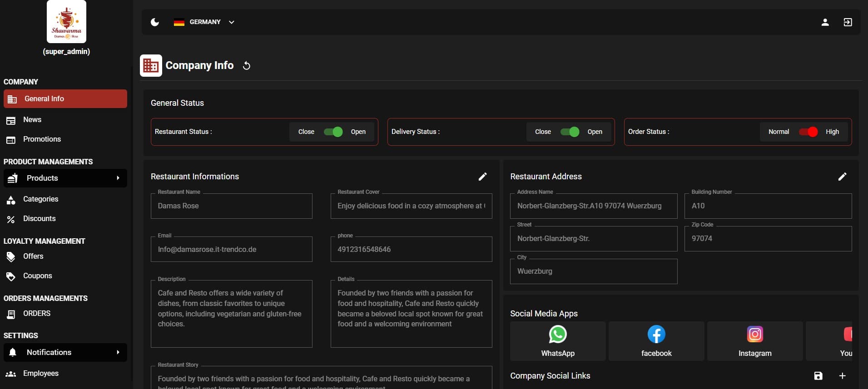The height and width of the screenshot is (389, 868).
Task: Toggle the Delivery Status switch
Action: pos(570,132)
